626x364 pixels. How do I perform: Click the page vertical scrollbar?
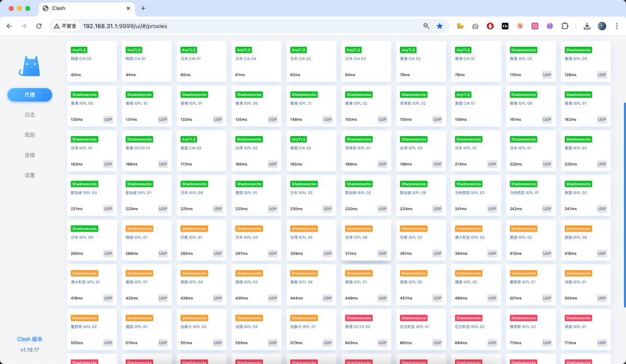pos(624,205)
